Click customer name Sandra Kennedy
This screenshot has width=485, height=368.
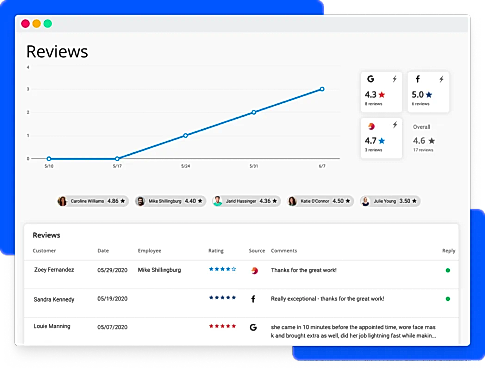[x=54, y=299]
